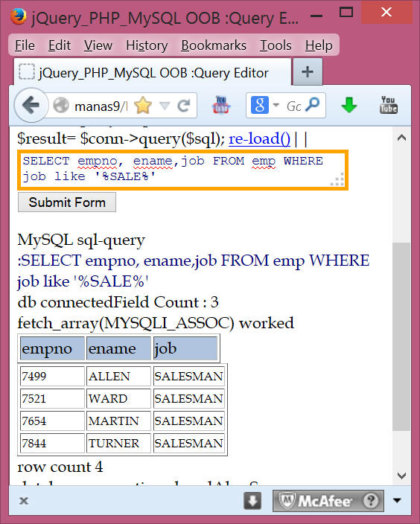Click the green download arrow icon
This screenshot has width=420, height=524.
pos(349,105)
